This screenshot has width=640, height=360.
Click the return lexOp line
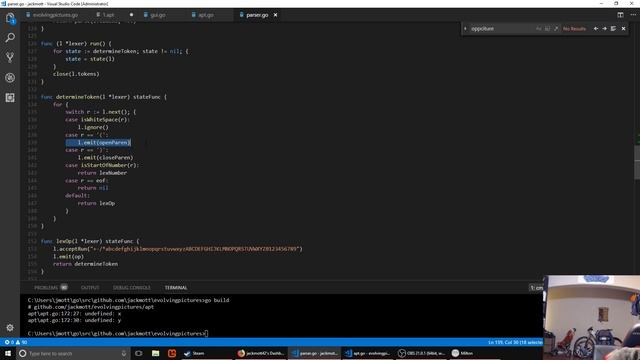pos(96,203)
